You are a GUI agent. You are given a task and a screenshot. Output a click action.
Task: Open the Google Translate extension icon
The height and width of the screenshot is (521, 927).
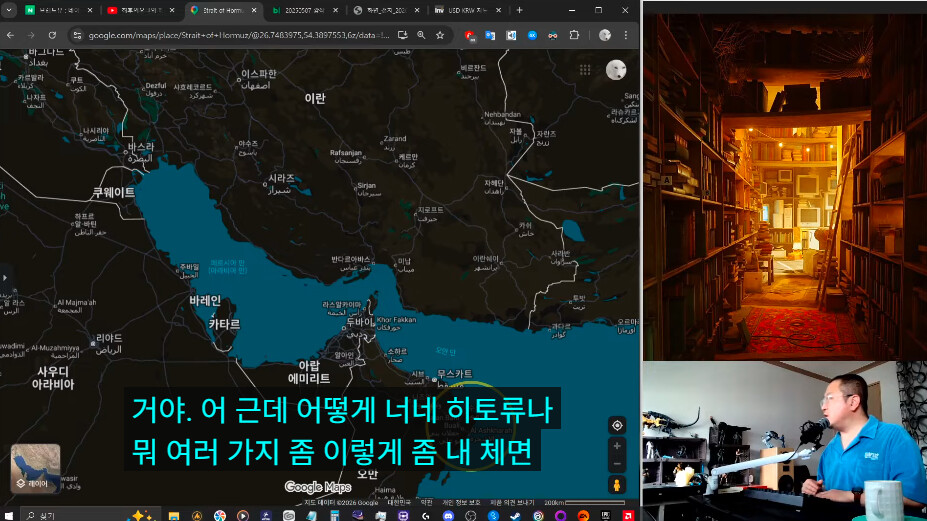pyautogui.click(x=490, y=35)
